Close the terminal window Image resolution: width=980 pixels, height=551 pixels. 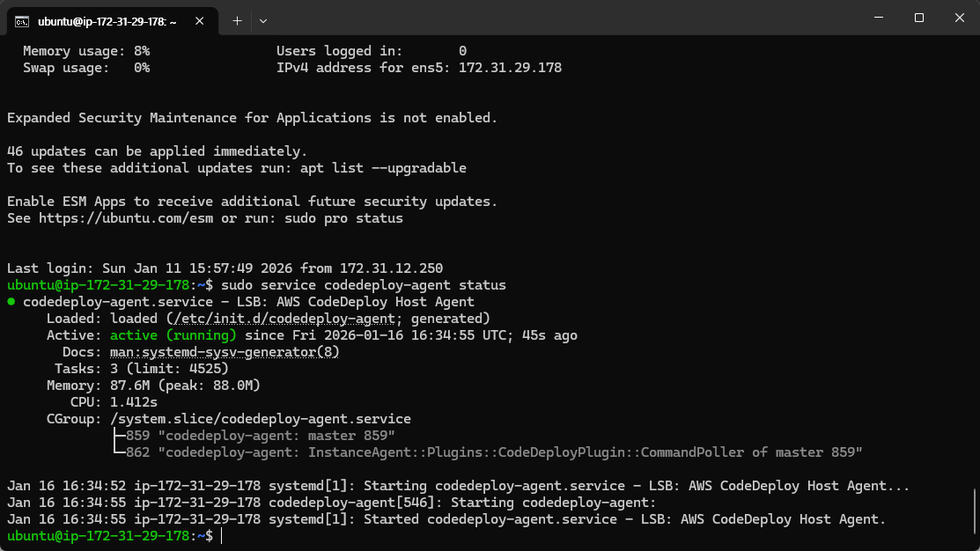click(x=959, y=18)
